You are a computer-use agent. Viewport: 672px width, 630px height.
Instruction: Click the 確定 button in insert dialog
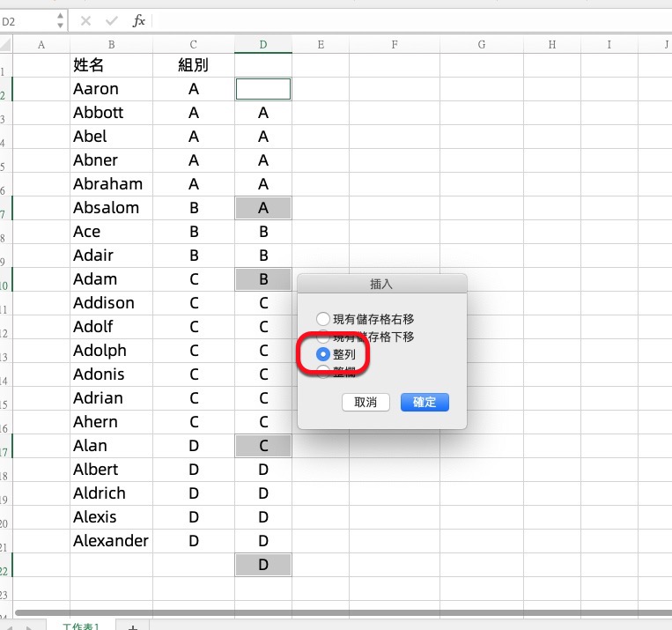click(425, 403)
